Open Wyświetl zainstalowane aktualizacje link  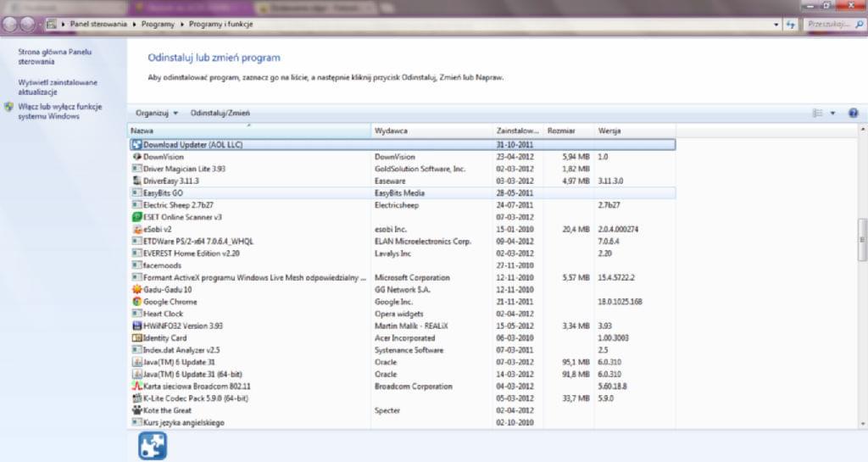click(58, 86)
